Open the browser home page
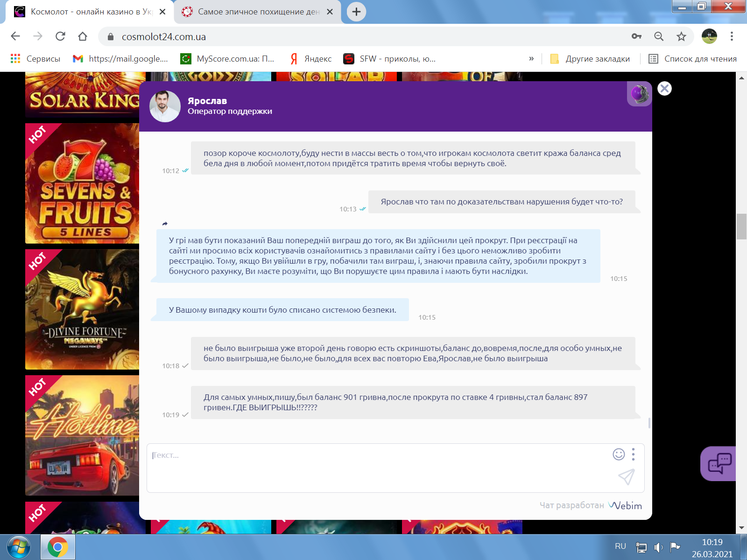Image resolution: width=747 pixels, height=560 pixels. click(x=83, y=36)
